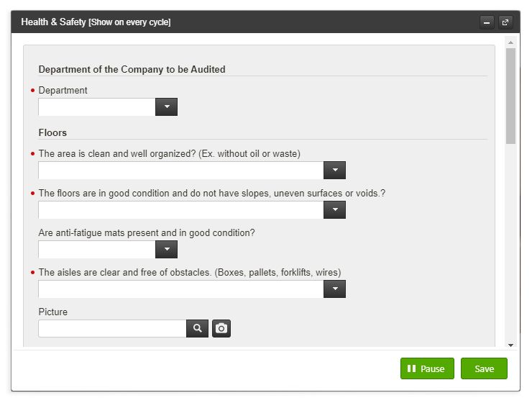Click the area is clean answer field
Image resolution: width=532 pixels, height=403 pixels.
click(181, 171)
